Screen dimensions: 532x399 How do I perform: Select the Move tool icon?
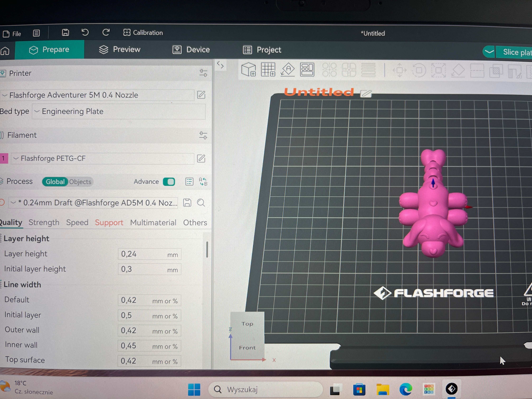coord(400,70)
